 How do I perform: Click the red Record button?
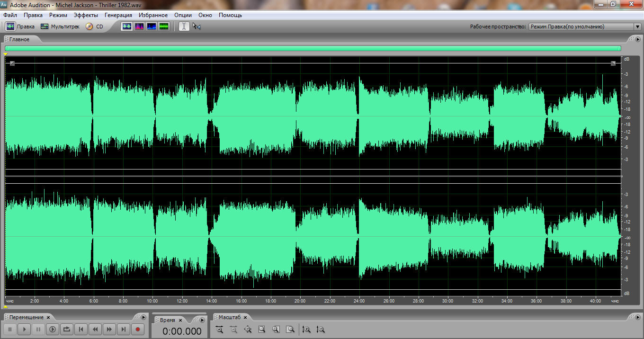click(x=138, y=329)
